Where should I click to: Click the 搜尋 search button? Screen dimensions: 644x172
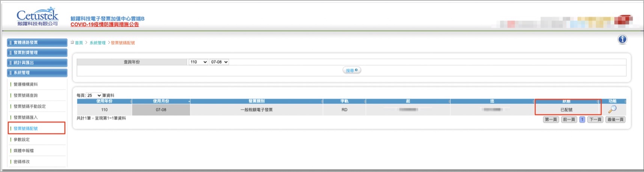pos(352,70)
